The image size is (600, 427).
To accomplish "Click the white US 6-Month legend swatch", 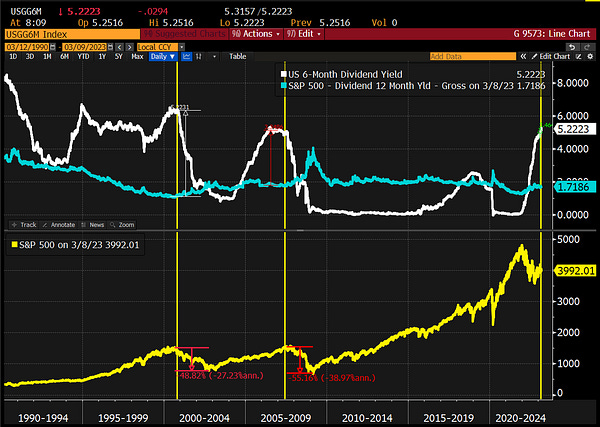I will tap(284, 75).
